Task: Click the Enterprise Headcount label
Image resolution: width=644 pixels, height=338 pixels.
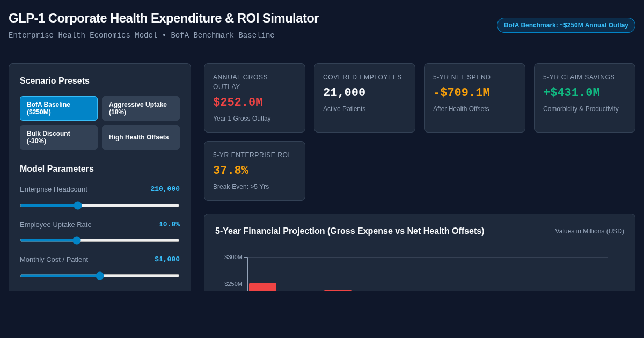Action: 54,189
